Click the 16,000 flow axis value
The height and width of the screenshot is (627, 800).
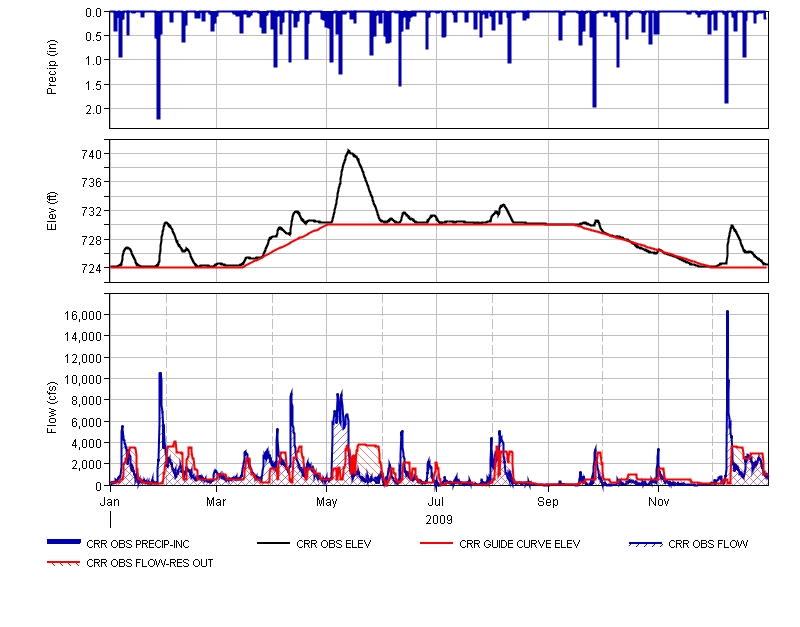coord(83,315)
